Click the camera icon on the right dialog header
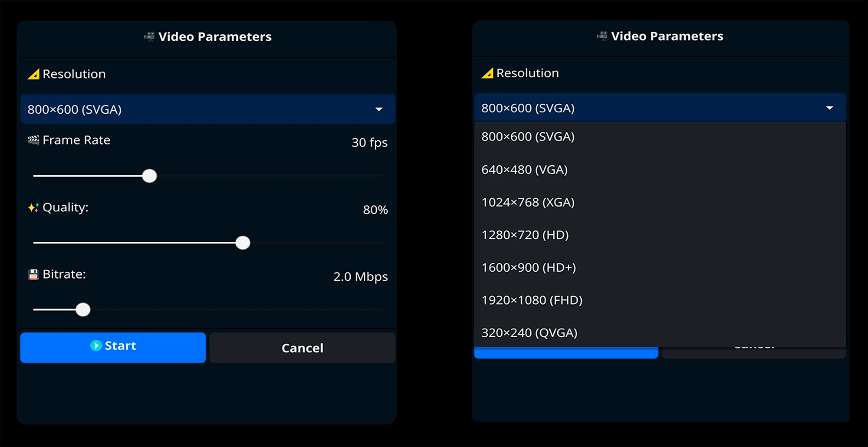Image resolution: width=868 pixels, height=447 pixels. pyautogui.click(x=602, y=36)
